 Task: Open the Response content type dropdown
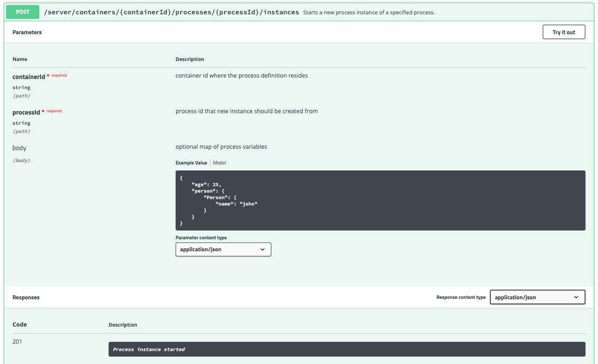(537, 297)
